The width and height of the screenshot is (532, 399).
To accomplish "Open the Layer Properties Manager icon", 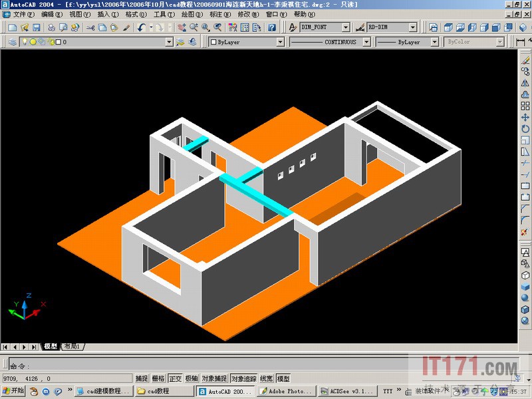I will click(x=13, y=42).
